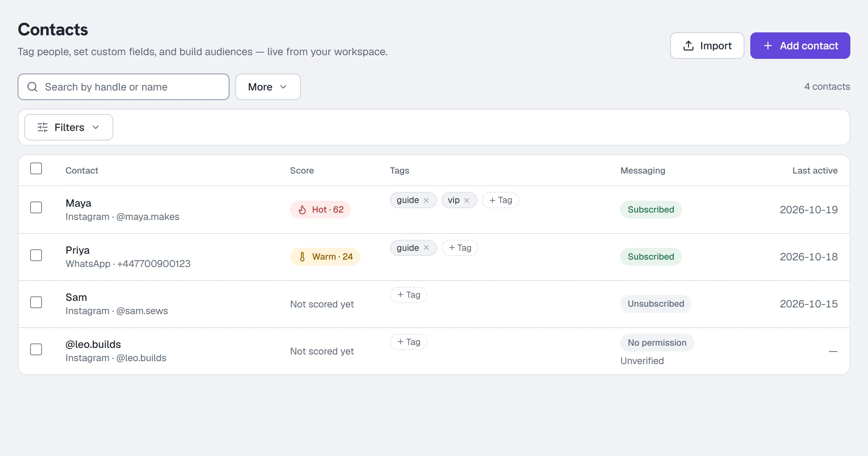Select all contacts checkbox in header
Screen dimensions: 868x456
tap(36, 168)
